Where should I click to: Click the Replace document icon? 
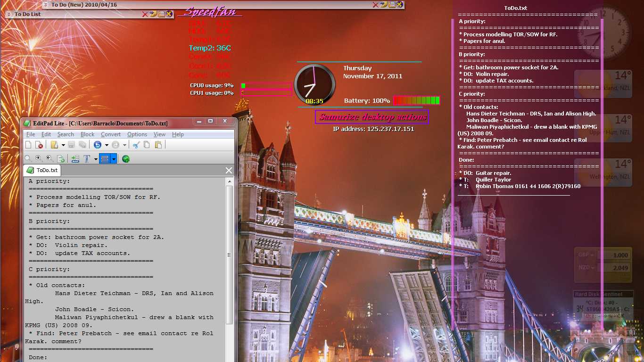60,159
